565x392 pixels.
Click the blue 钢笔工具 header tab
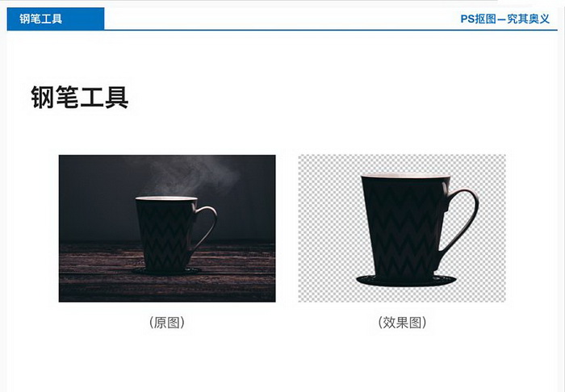tap(56, 19)
